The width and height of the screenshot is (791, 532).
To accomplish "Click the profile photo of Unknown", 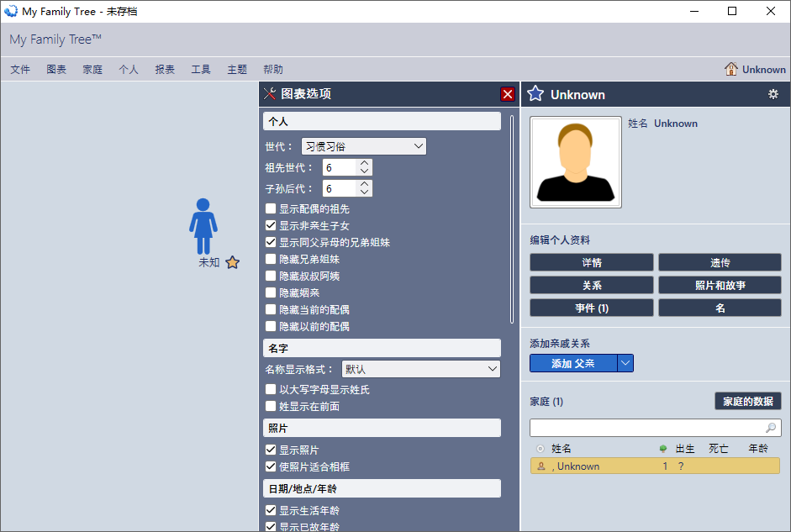I will coord(576,162).
